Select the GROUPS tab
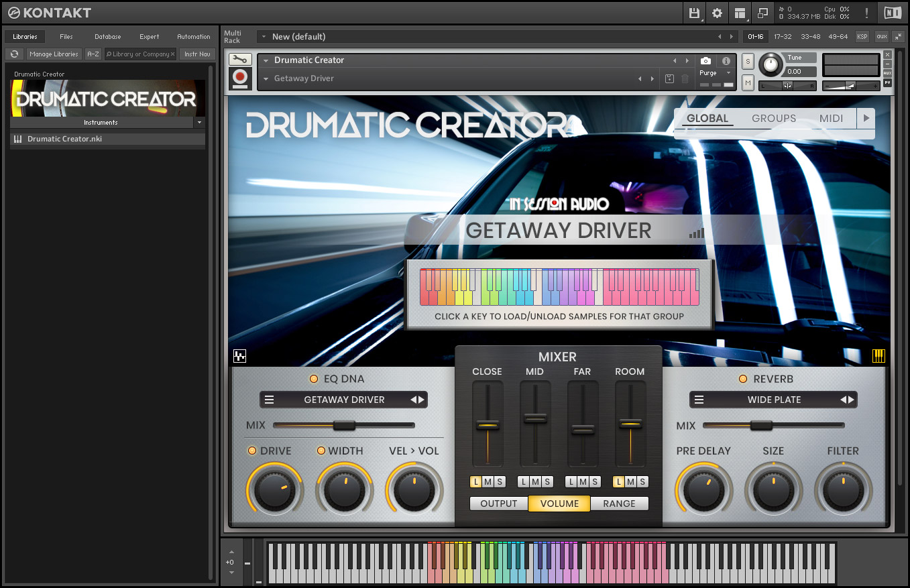The image size is (910, 588). 774,119
